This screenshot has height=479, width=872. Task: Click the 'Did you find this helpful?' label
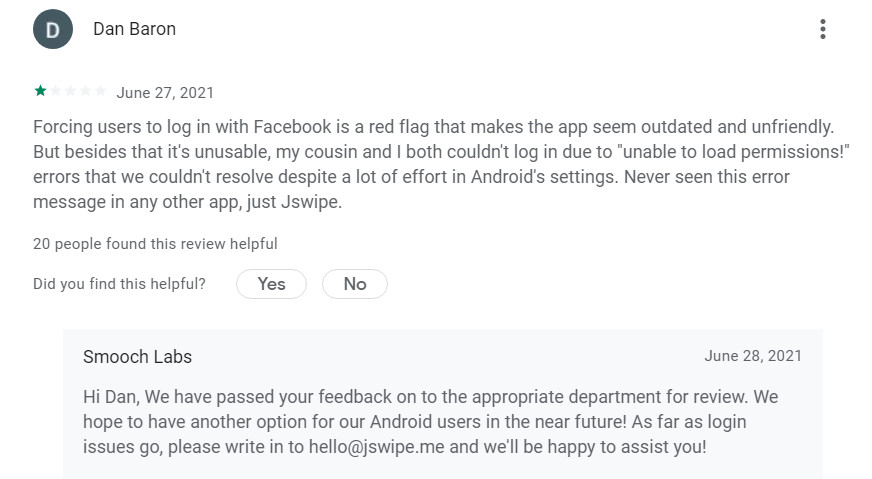[x=120, y=284]
